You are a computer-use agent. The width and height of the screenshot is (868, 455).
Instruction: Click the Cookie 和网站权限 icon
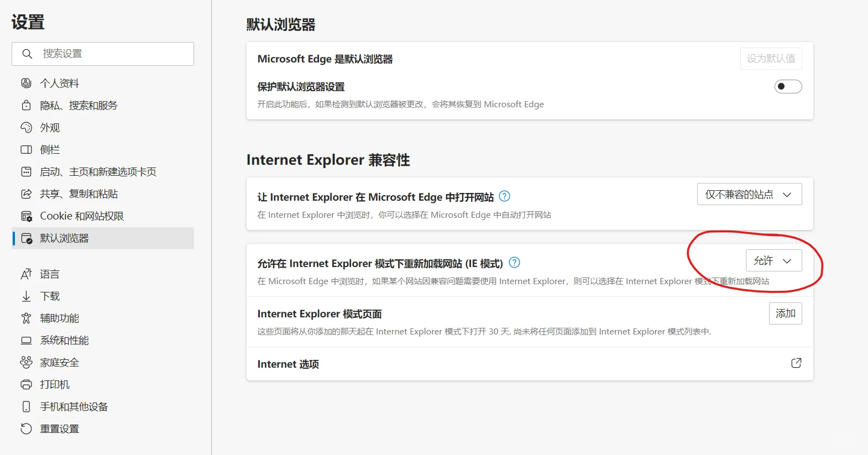pyautogui.click(x=26, y=216)
